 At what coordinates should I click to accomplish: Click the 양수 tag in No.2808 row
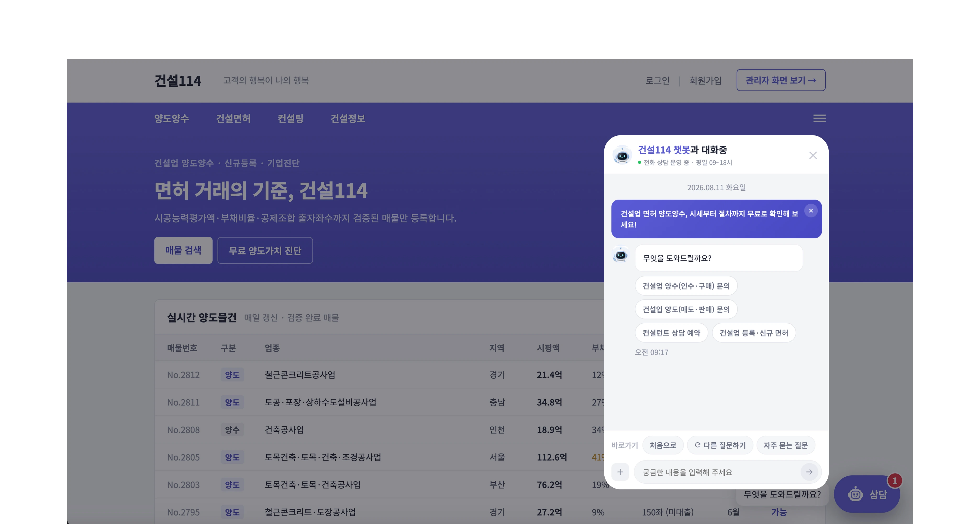tap(232, 430)
